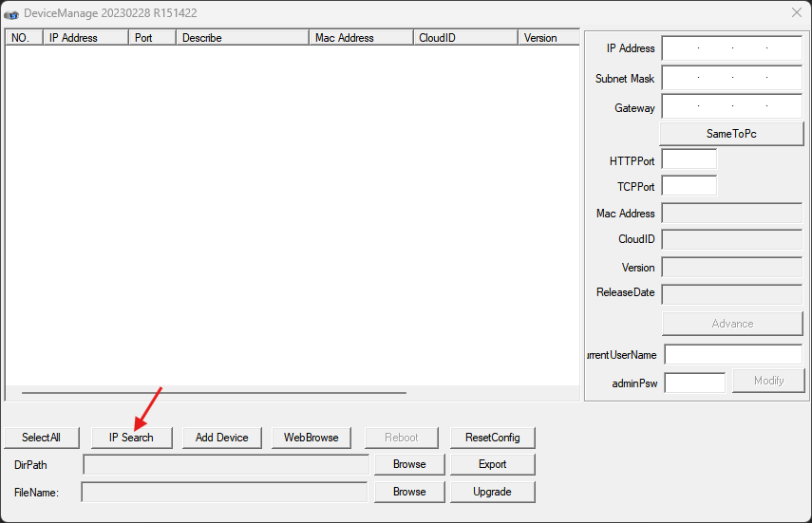
Task: Close the DeviceManage window
Action: (x=796, y=13)
